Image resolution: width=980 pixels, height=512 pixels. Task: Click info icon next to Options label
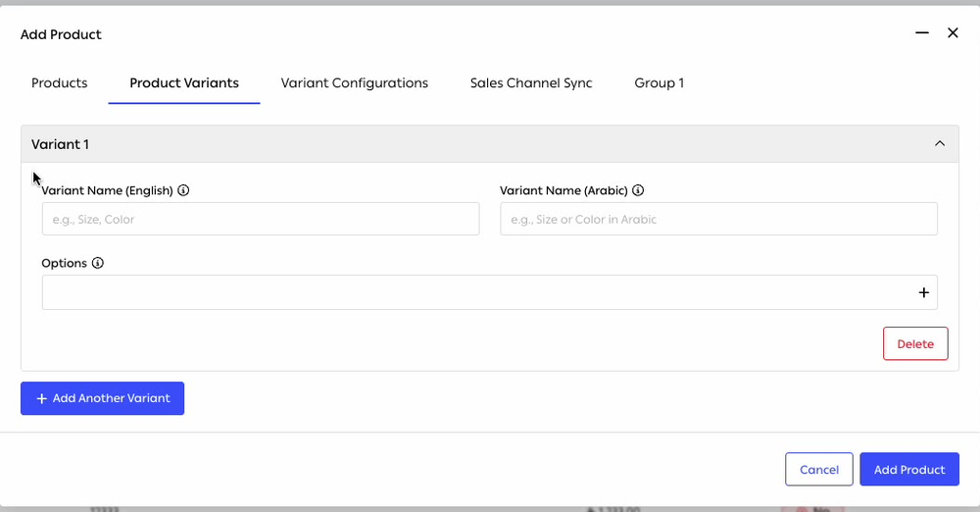[97, 263]
